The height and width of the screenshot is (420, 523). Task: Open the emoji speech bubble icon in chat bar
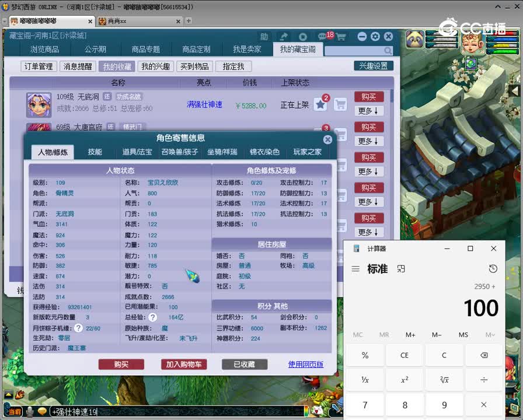[x=42, y=412]
